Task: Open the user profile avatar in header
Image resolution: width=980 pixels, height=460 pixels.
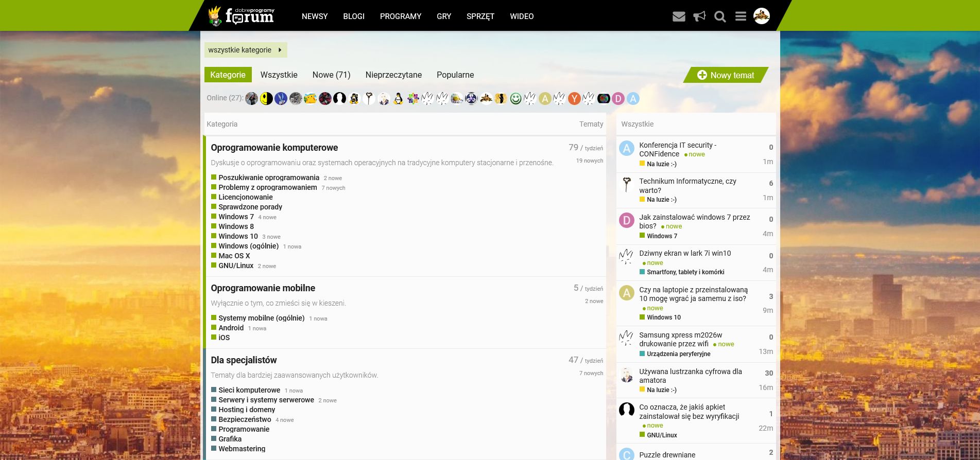Action: click(762, 16)
